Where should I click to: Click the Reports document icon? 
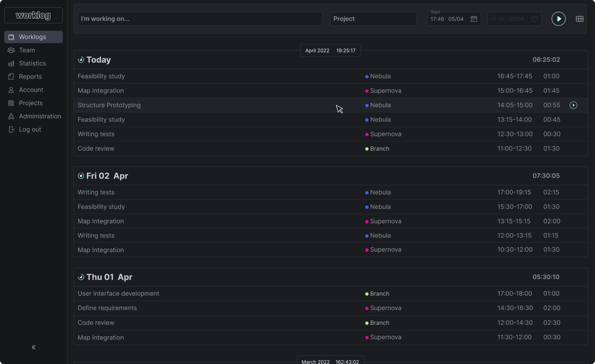coord(11,76)
